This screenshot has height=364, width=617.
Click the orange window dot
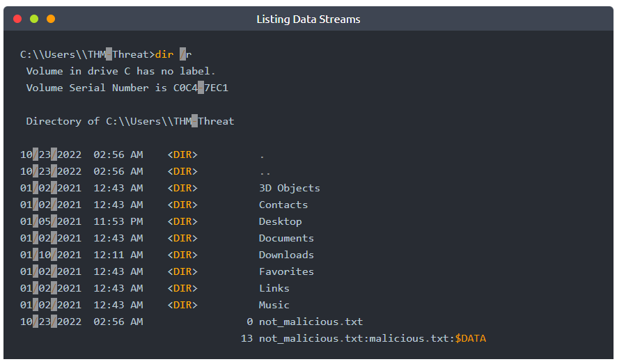point(51,19)
